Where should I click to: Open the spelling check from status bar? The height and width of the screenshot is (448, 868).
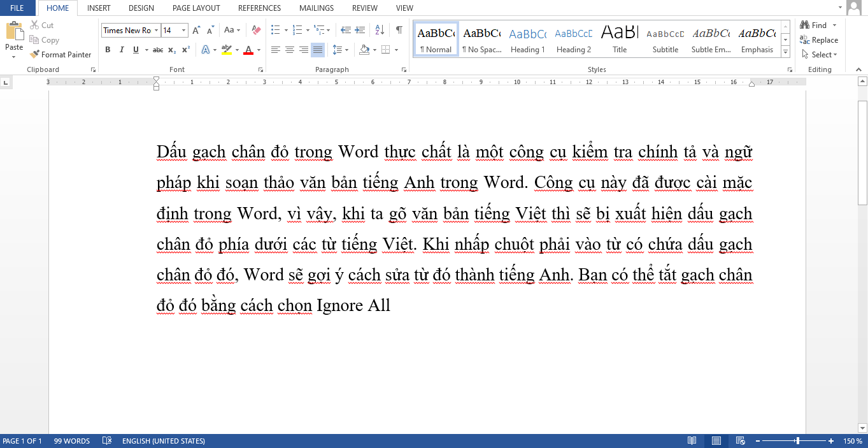106,440
